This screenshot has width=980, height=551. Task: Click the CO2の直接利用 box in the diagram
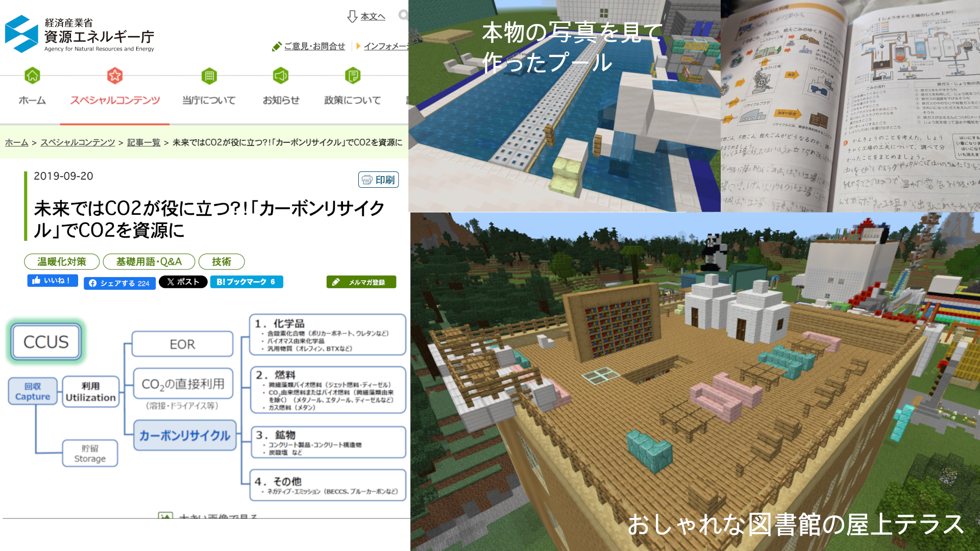183,384
